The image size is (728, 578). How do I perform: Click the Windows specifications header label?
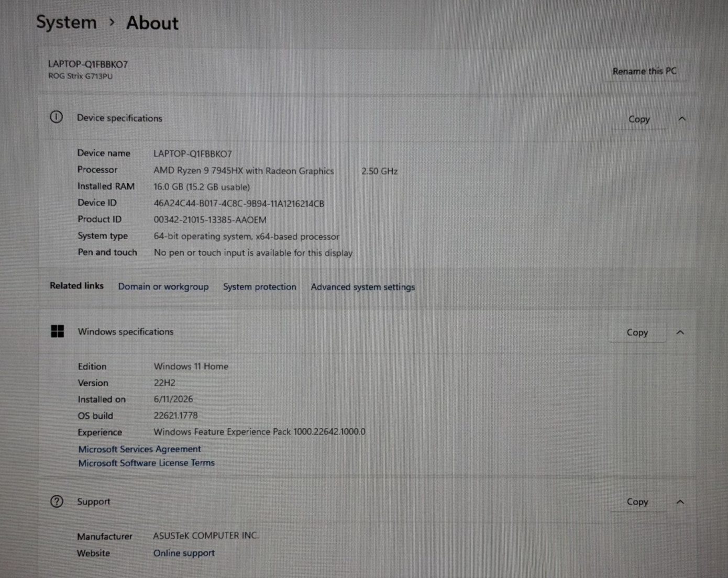(x=126, y=331)
